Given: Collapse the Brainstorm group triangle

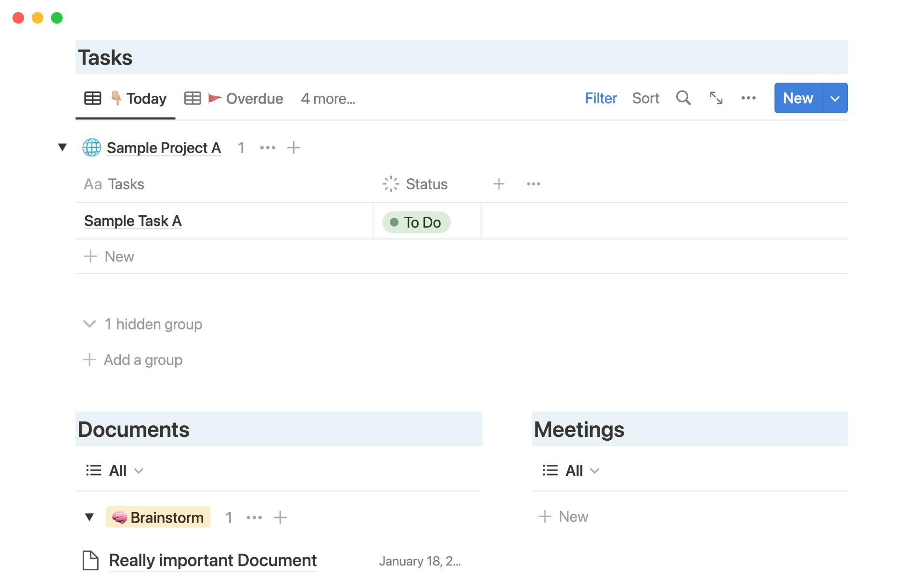Looking at the screenshot, I should point(89,517).
